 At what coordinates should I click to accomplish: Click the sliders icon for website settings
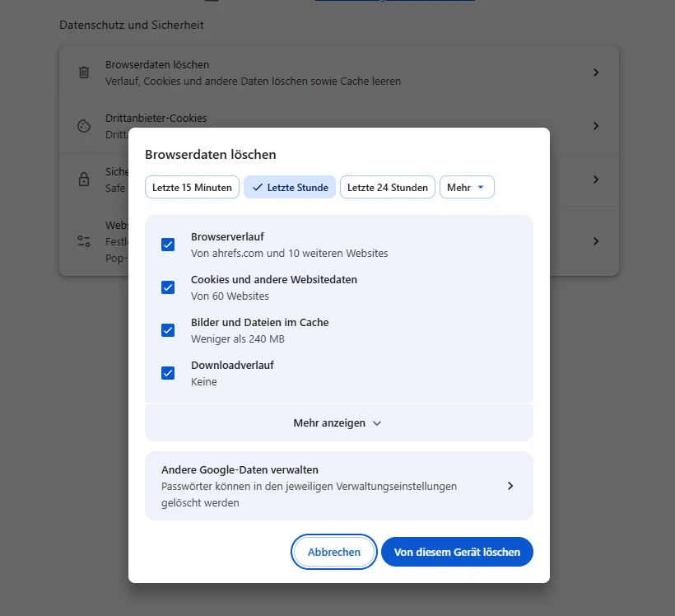84,241
